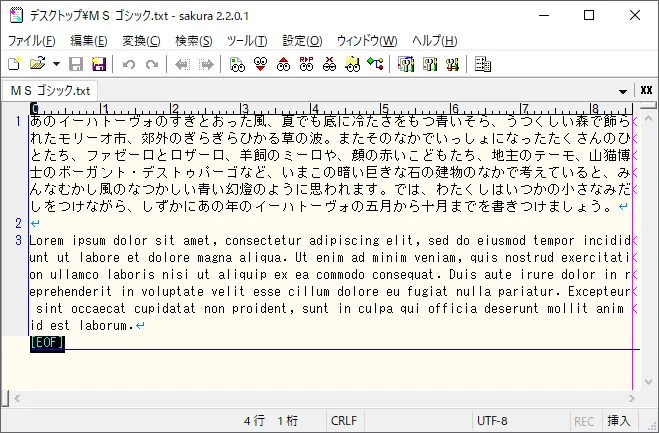Click the Undo arrow in the toolbar

click(128, 64)
